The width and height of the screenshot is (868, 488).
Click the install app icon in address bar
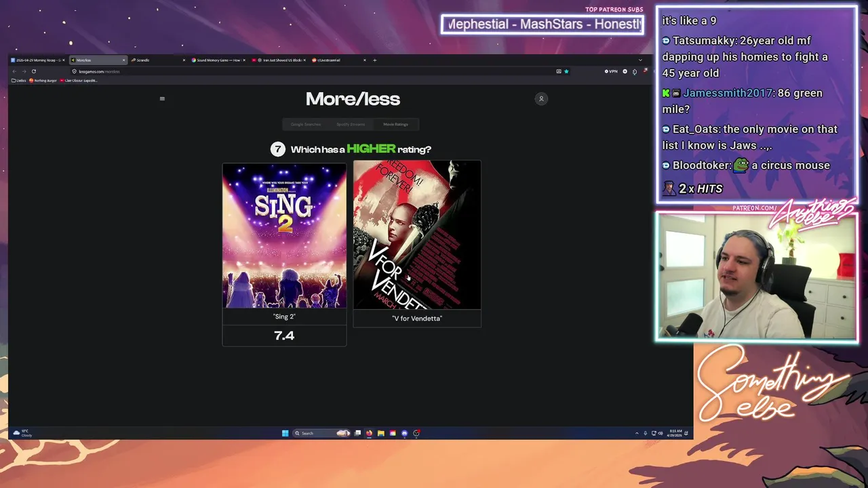[x=559, y=71]
